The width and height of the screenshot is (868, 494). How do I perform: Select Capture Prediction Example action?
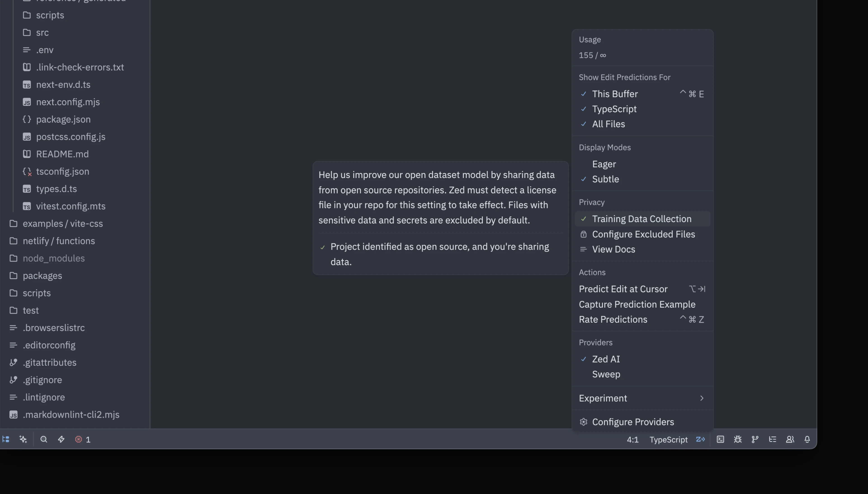click(637, 304)
